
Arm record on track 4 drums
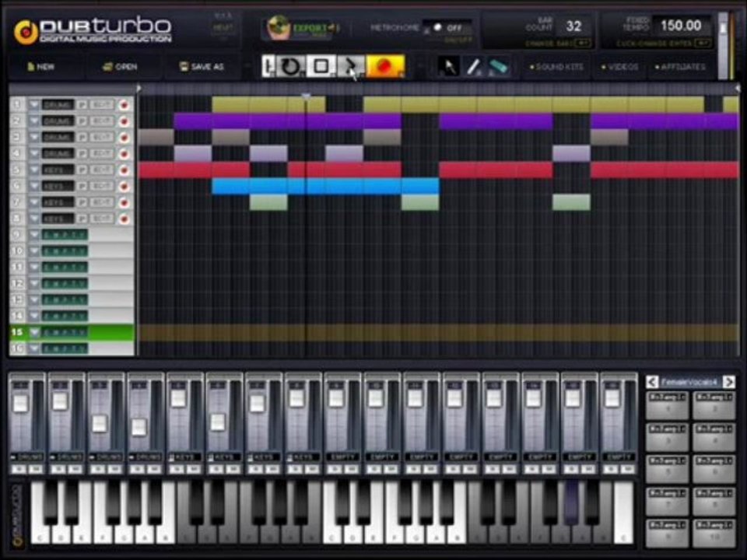tap(124, 153)
